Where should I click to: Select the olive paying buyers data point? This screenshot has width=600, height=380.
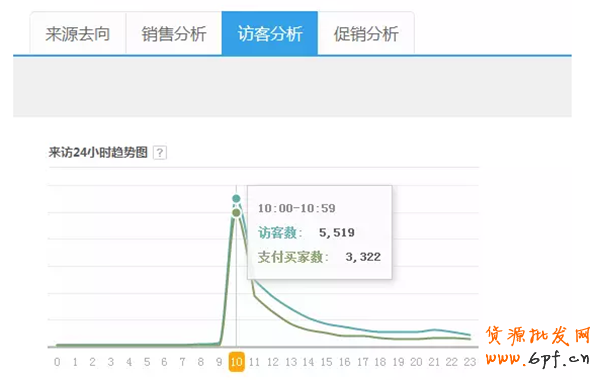click(236, 212)
